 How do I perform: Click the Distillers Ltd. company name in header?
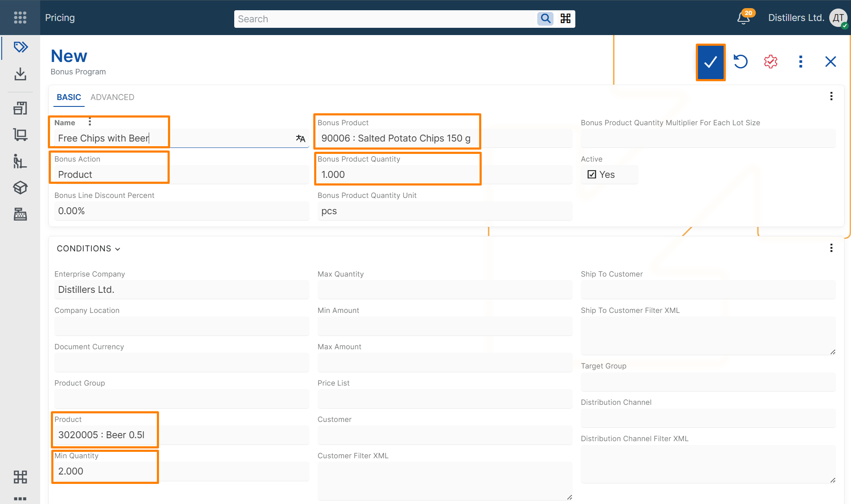[796, 18]
